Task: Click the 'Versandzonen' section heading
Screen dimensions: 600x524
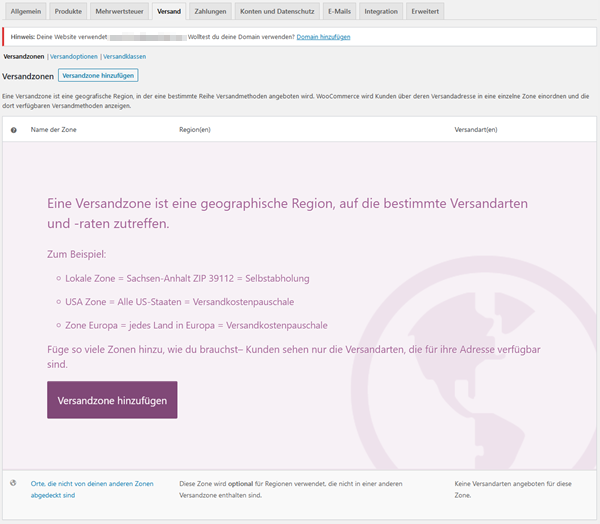Action: pyautogui.click(x=28, y=76)
